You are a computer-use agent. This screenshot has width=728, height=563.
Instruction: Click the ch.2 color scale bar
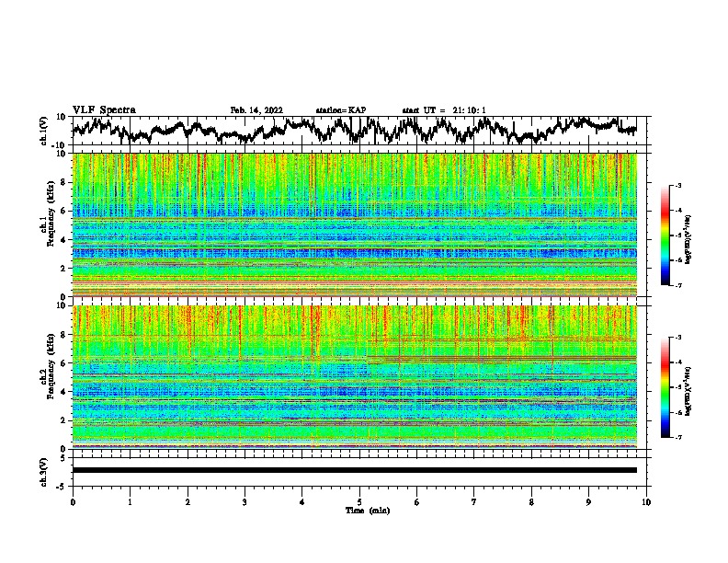point(665,387)
